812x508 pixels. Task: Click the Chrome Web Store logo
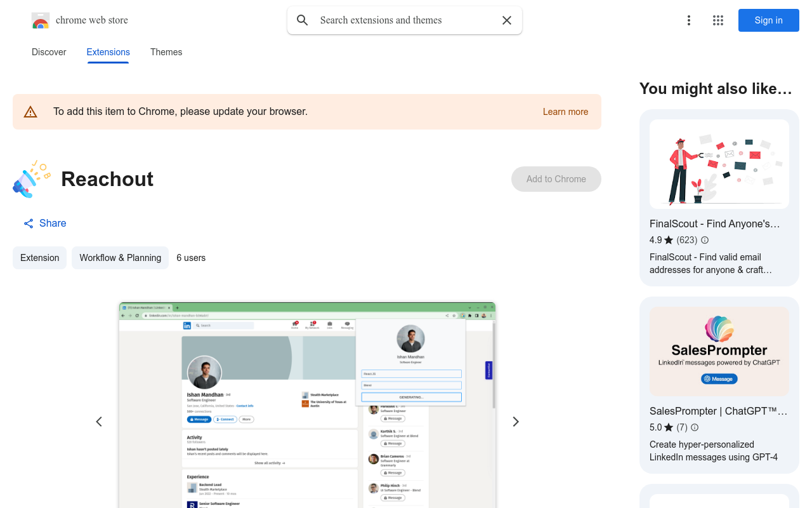[x=41, y=20]
